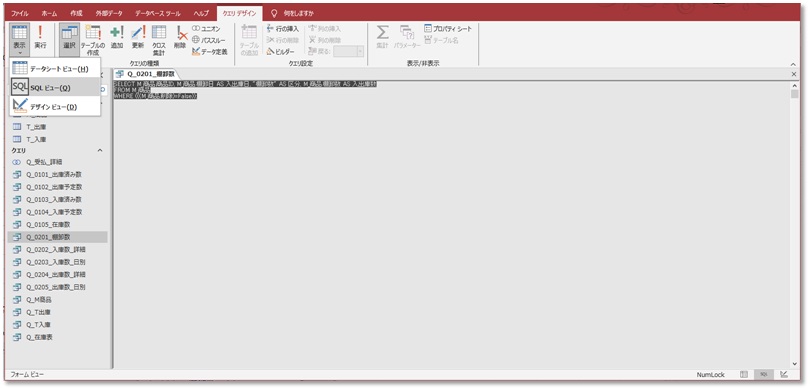Select 削除 delete query type

point(180,38)
